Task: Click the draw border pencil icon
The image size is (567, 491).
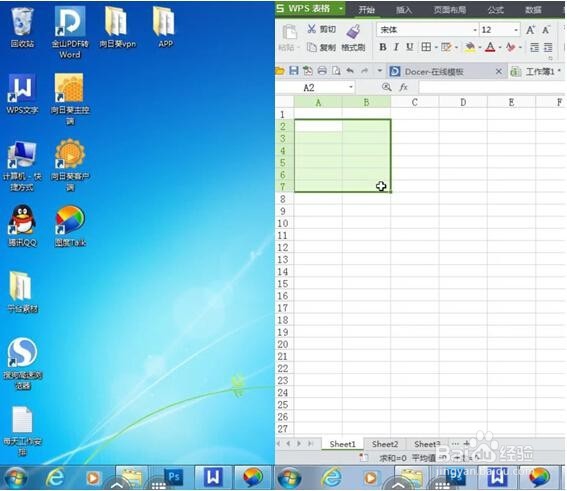Action: click(x=446, y=47)
